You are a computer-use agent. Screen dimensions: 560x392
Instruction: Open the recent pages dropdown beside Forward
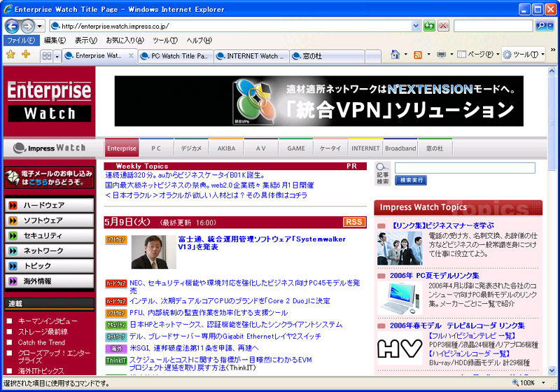[40, 26]
